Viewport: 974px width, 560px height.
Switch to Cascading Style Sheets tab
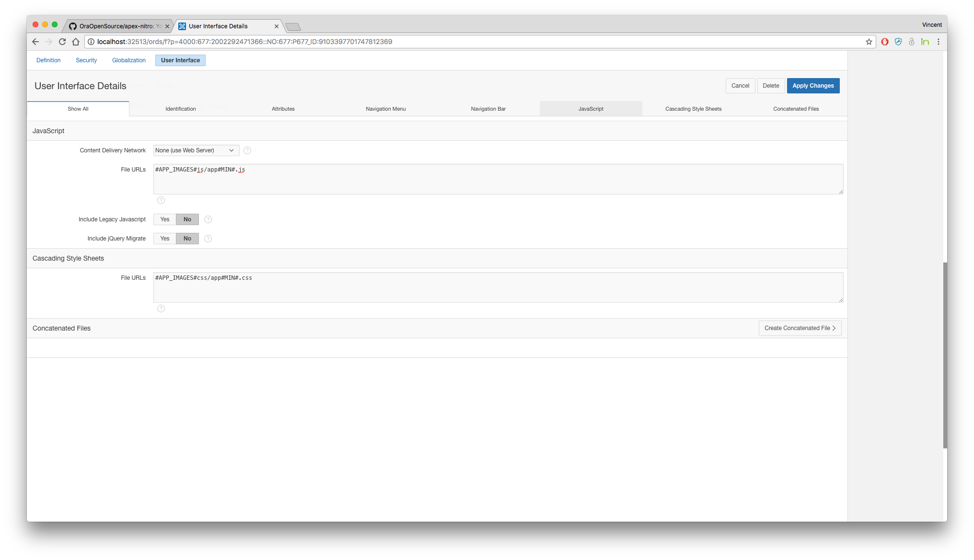pyautogui.click(x=693, y=109)
